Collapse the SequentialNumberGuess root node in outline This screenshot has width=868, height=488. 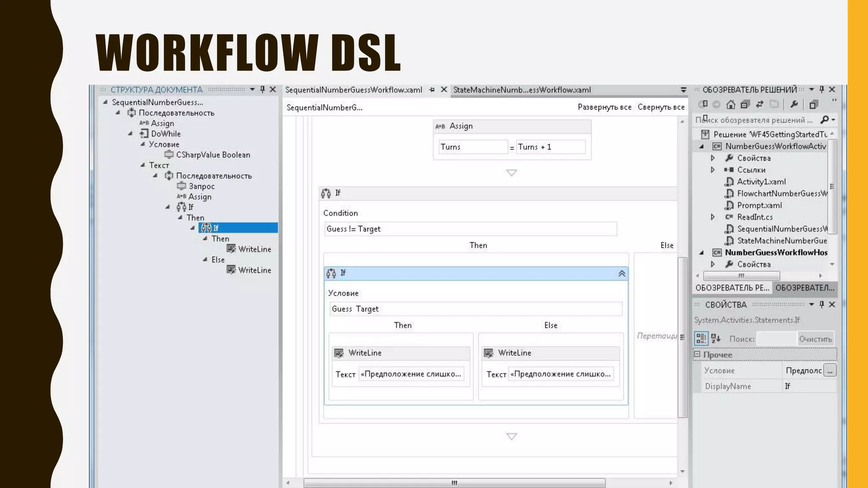[x=105, y=102]
